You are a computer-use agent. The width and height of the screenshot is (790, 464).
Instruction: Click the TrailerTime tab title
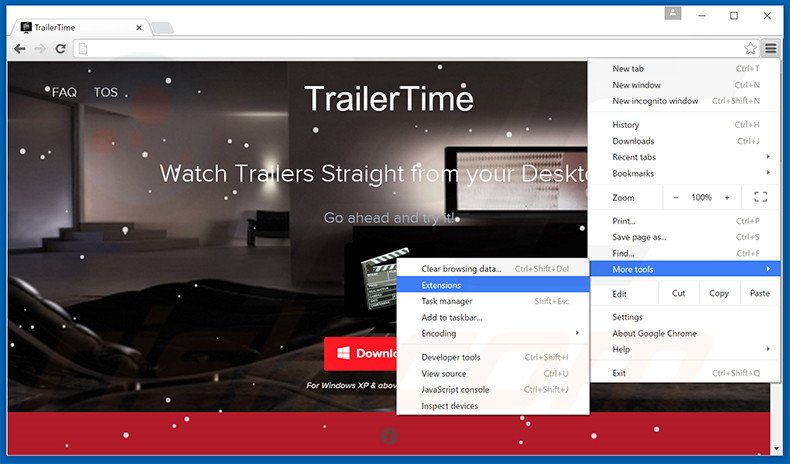[54, 28]
